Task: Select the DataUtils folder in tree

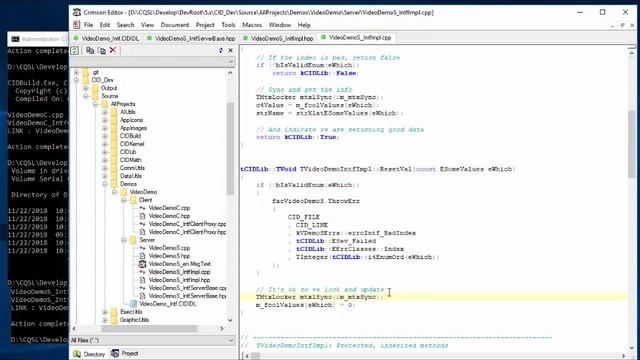Action: 131,176
